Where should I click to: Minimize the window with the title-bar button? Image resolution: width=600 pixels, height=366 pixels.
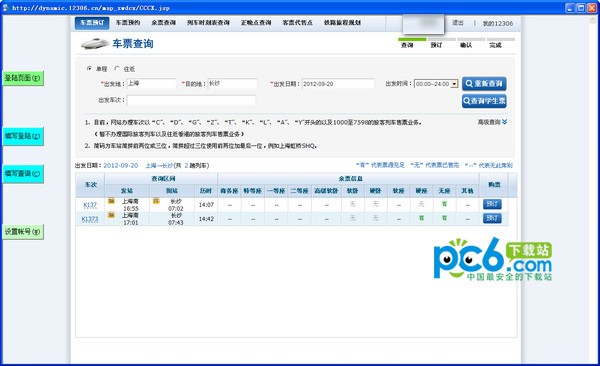click(570, 7)
